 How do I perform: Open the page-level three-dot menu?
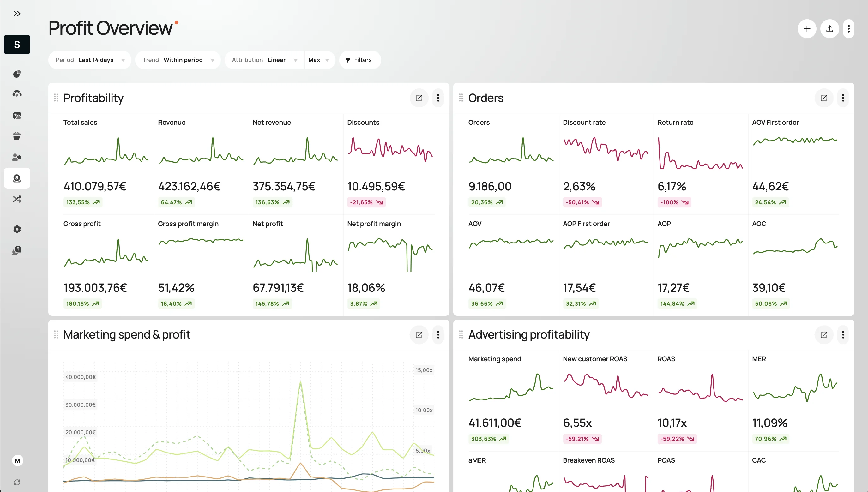848,29
